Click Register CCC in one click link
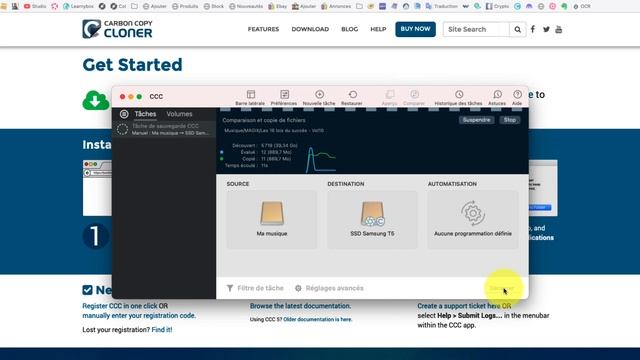The width and height of the screenshot is (640, 360). point(120,306)
